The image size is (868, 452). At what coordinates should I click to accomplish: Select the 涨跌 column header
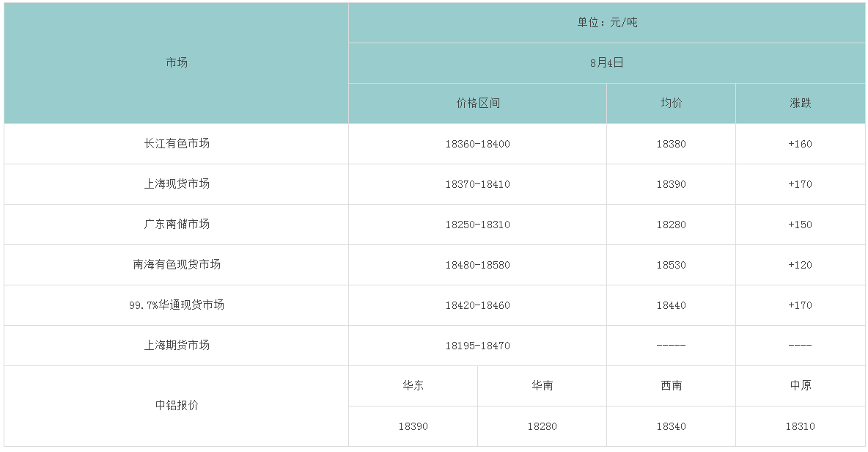click(x=800, y=103)
